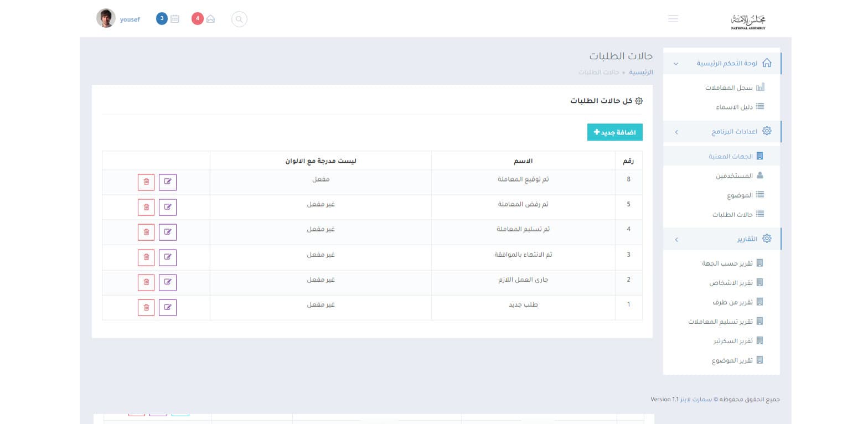Open the سمارت لاينز footer link
The image size is (868, 424).
click(x=695, y=399)
